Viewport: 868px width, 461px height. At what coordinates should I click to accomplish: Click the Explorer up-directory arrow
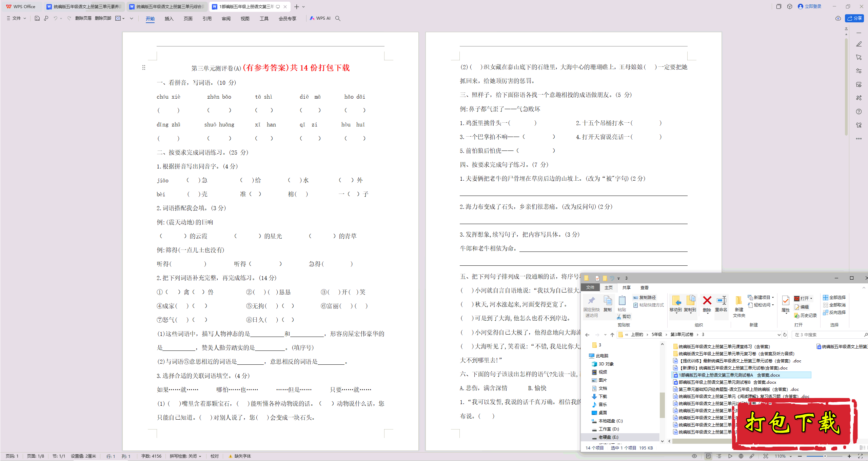[612, 335]
